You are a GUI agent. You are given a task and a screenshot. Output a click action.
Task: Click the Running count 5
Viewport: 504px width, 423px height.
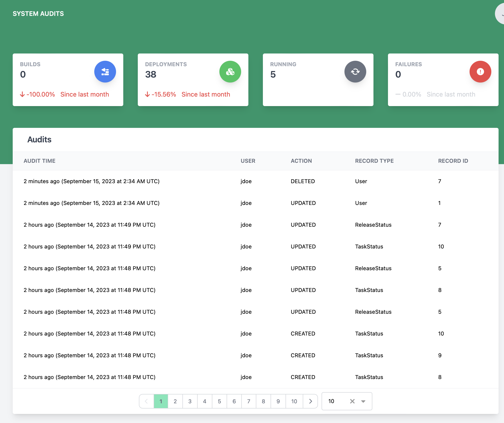tap(273, 74)
